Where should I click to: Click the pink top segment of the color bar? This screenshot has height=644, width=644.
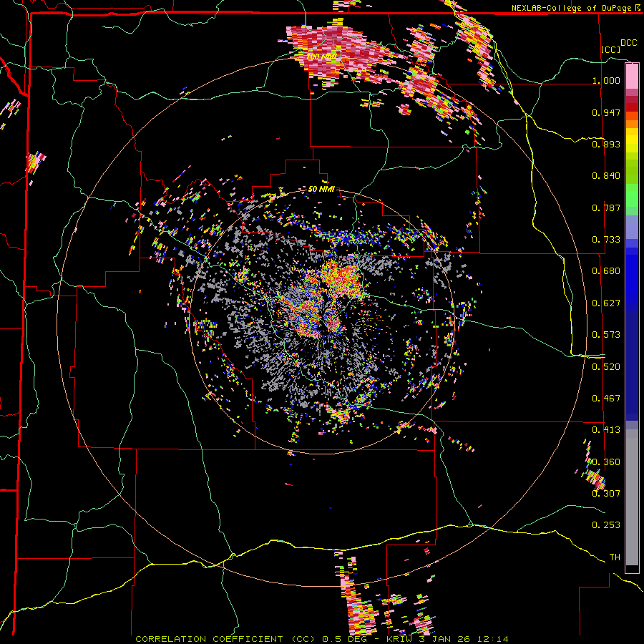point(632,77)
